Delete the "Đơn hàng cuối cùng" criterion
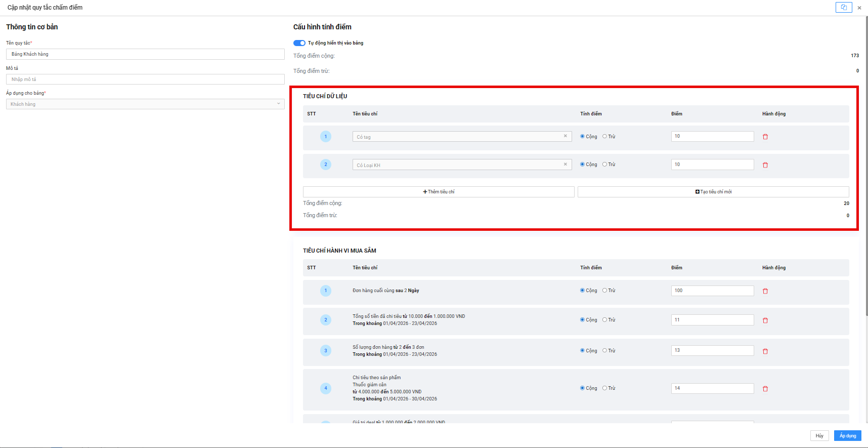868x448 pixels. [765, 291]
